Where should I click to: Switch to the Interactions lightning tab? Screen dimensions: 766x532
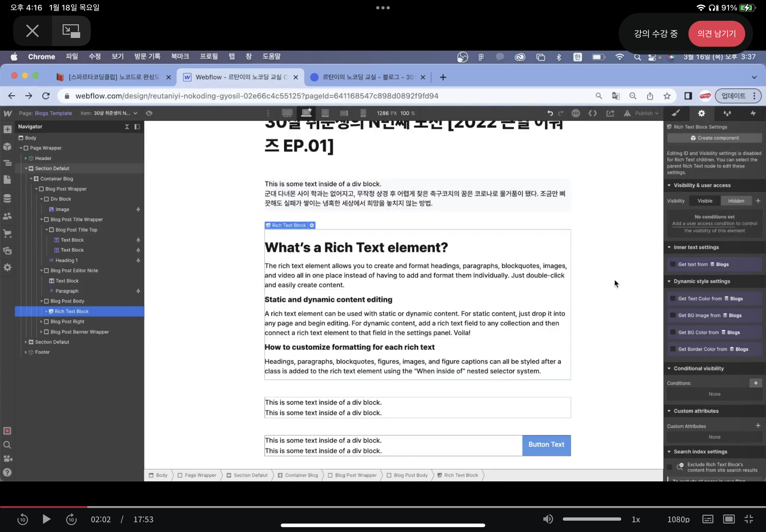[x=753, y=113]
